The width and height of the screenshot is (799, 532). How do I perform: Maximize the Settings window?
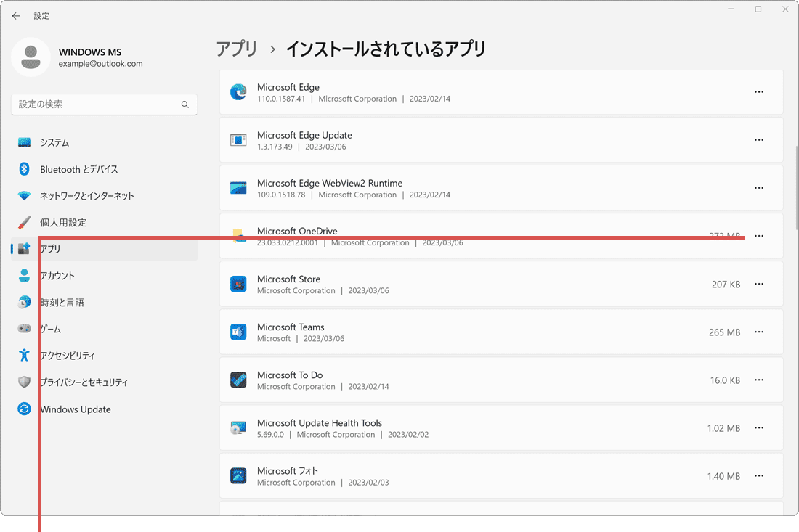pyautogui.click(x=758, y=9)
